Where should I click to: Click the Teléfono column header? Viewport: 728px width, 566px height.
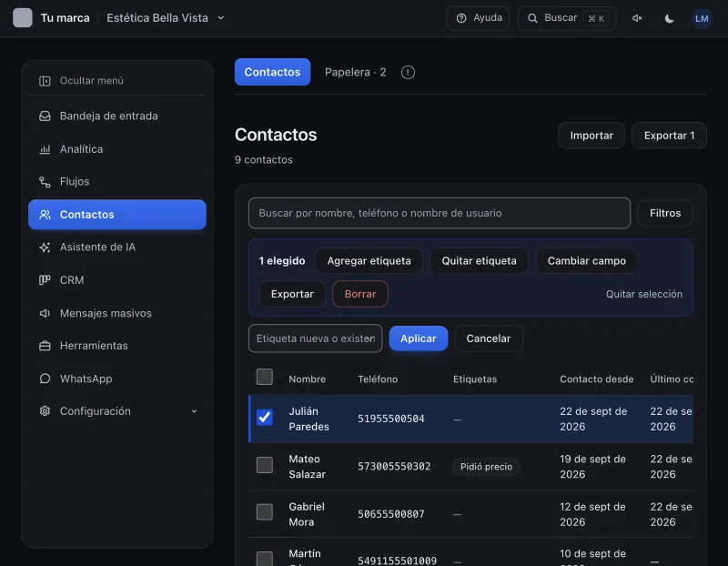[x=378, y=379]
